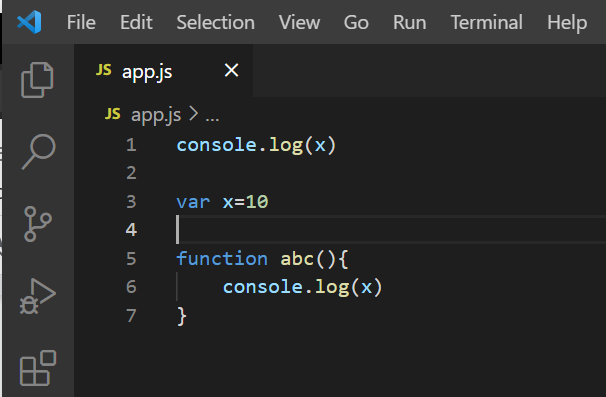Open the Selection menu
The image size is (606, 397).
tap(216, 22)
